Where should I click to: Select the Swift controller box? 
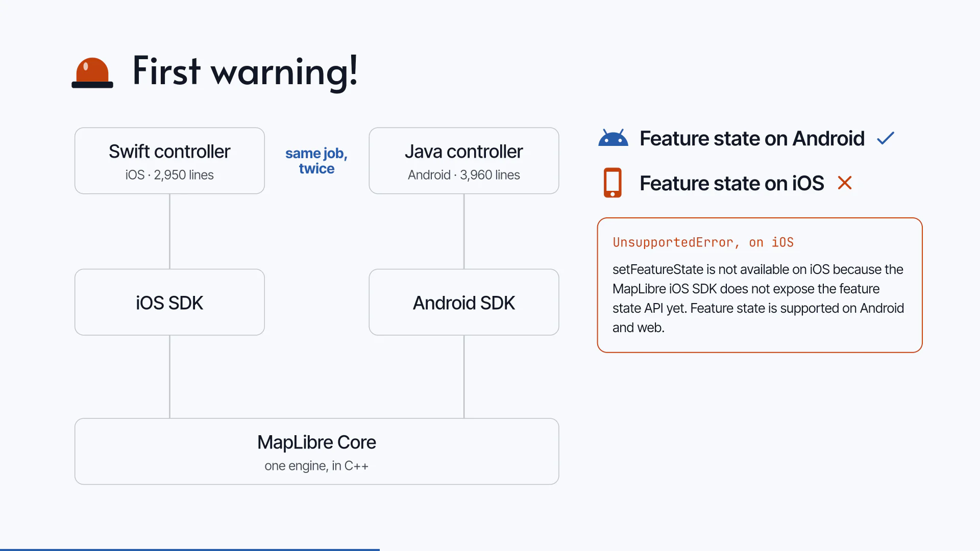click(169, 161)
